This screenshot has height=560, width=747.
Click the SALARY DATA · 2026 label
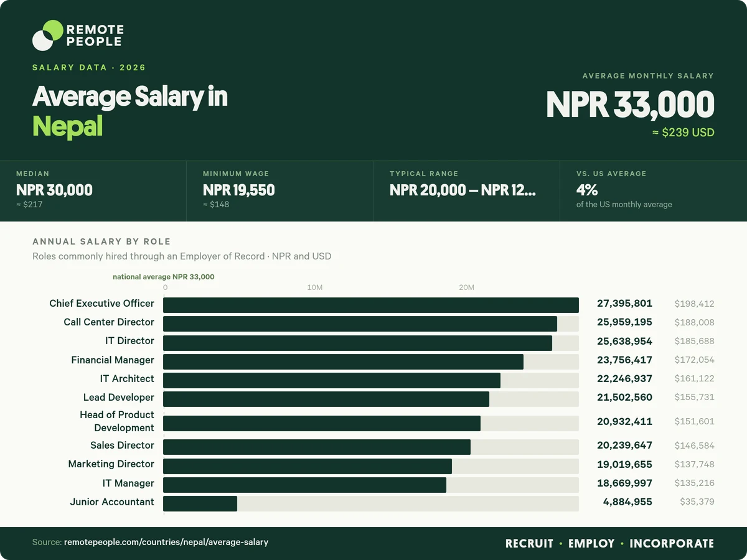pyautogui.click(x=89, y=67)
